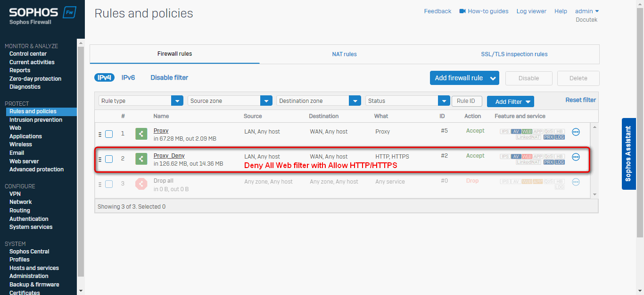Select the checkbox for the Drop all rule

coord(109,184)
